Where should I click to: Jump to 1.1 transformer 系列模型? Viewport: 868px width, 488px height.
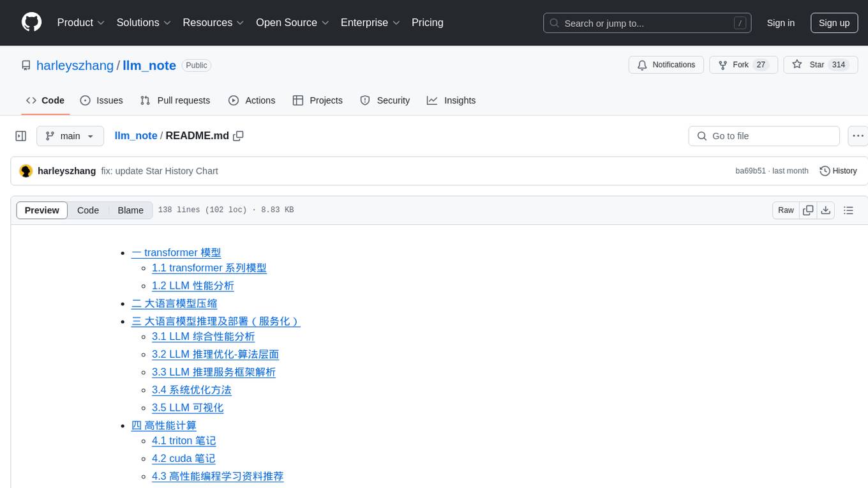click(209, 268)
